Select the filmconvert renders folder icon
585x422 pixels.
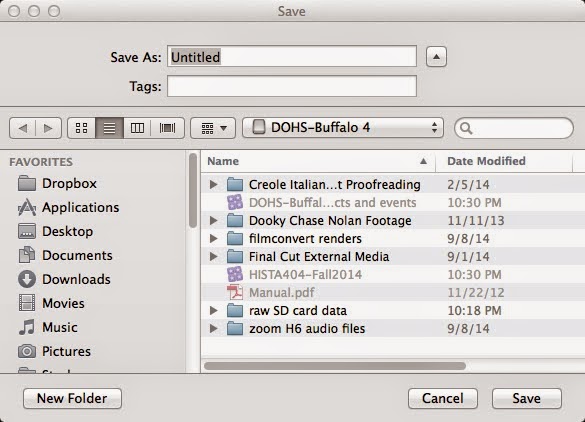[235, 238]
